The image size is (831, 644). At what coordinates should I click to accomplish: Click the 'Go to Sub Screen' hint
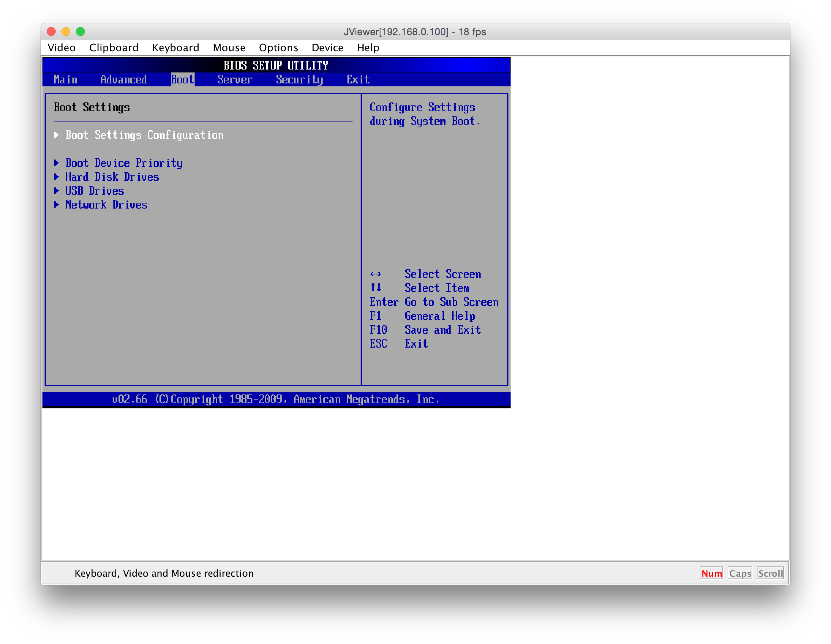click(x=452, y=302)
